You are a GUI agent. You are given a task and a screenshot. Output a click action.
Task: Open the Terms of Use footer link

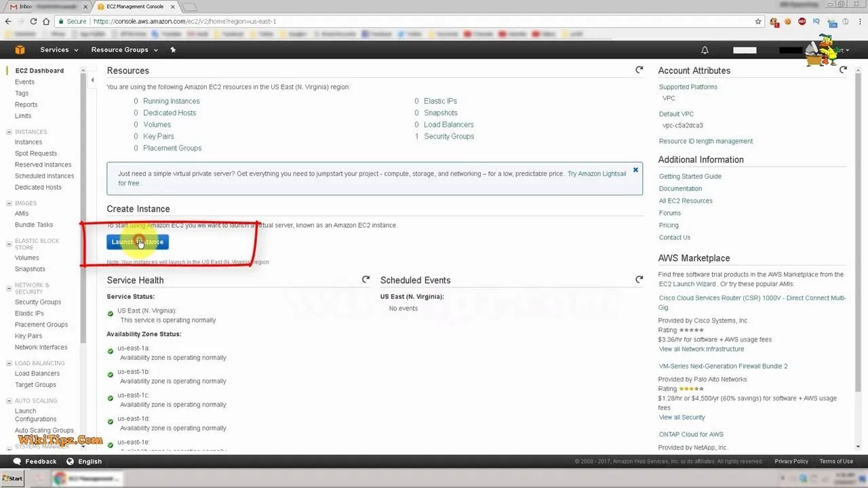836,462
